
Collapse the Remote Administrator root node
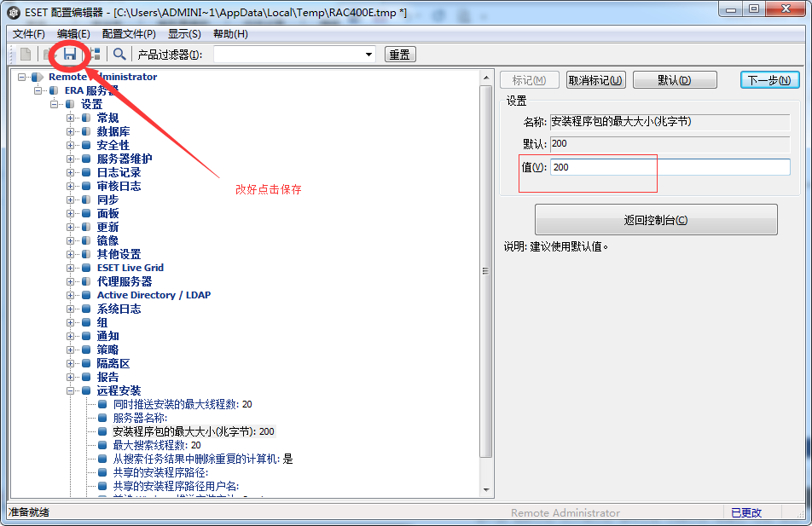22,77
